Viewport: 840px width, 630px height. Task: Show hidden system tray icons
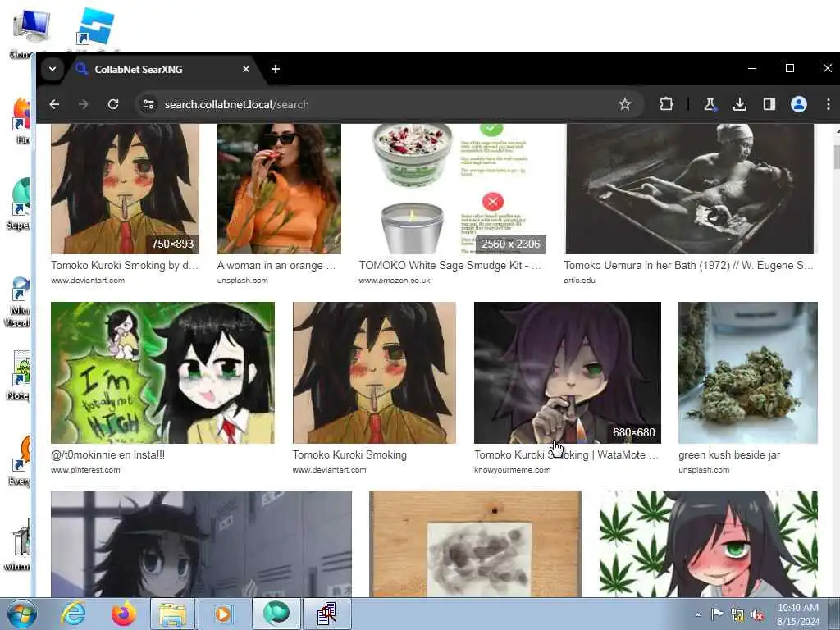[x=697, y=614]
